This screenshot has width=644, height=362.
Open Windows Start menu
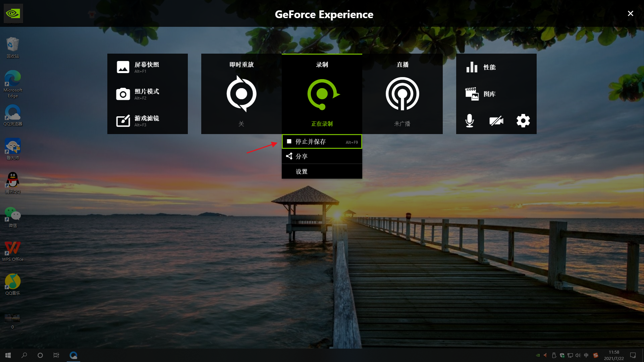[x=8, y=355]
